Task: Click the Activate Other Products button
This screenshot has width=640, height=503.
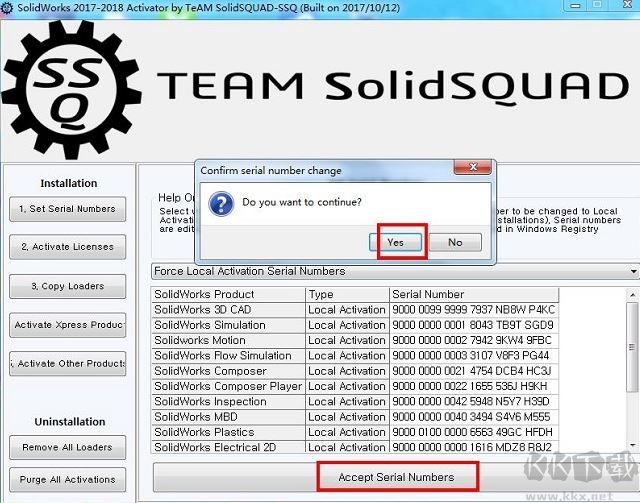Action: coord(67,363)
